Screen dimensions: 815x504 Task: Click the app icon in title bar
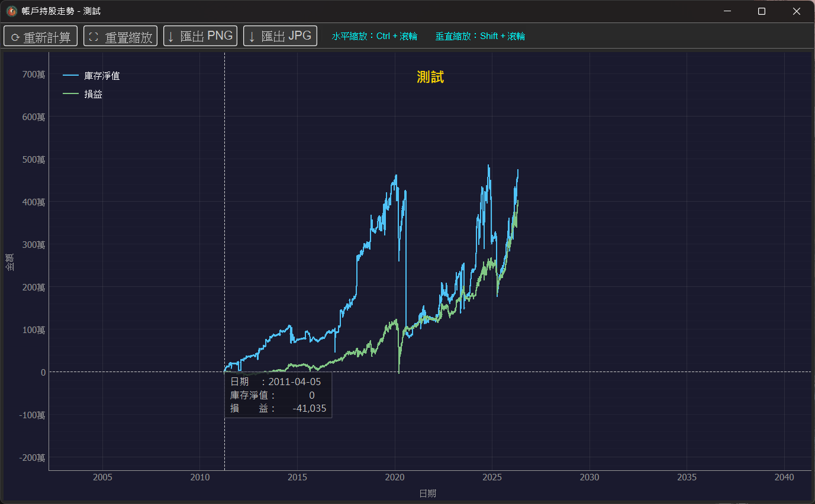tap(11, 11)
